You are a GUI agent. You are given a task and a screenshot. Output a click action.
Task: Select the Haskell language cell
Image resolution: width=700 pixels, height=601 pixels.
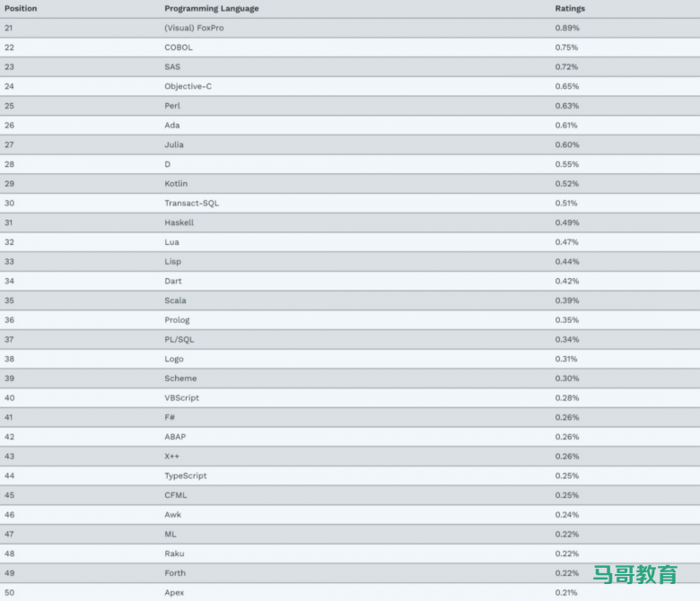[x=179, y=222]
